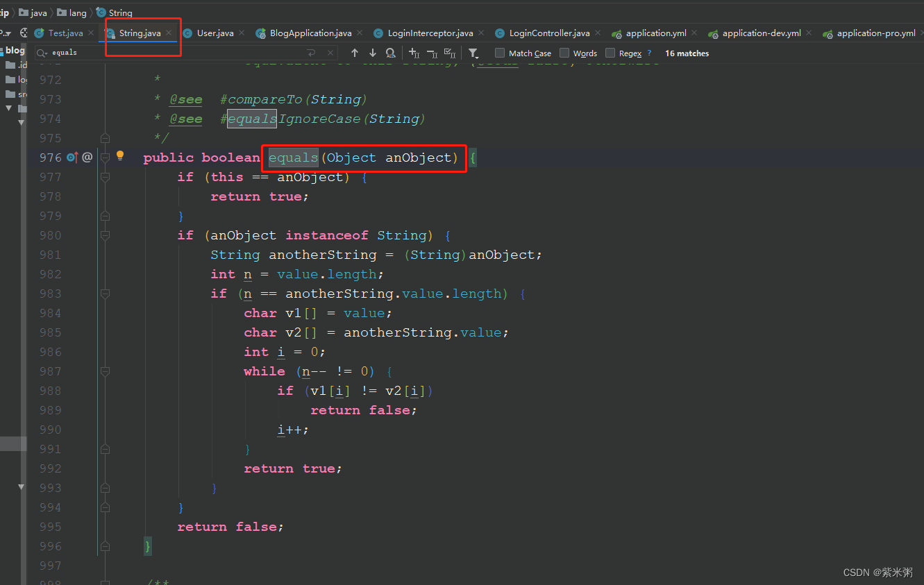Click the #equalsIgnoreCase(String) Javadoc reference
Viewport: 924px width, 585px height.
(323, 119)
